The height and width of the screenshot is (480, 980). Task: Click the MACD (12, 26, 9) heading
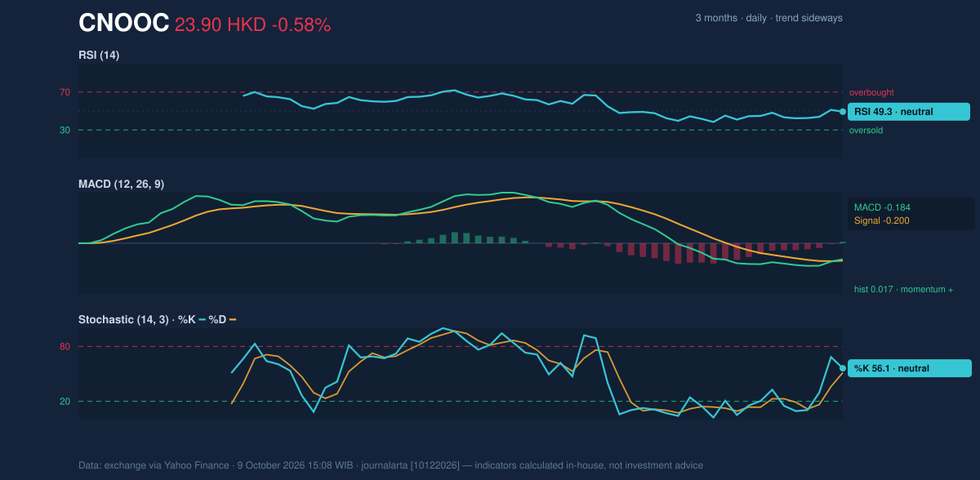point(121,184)
